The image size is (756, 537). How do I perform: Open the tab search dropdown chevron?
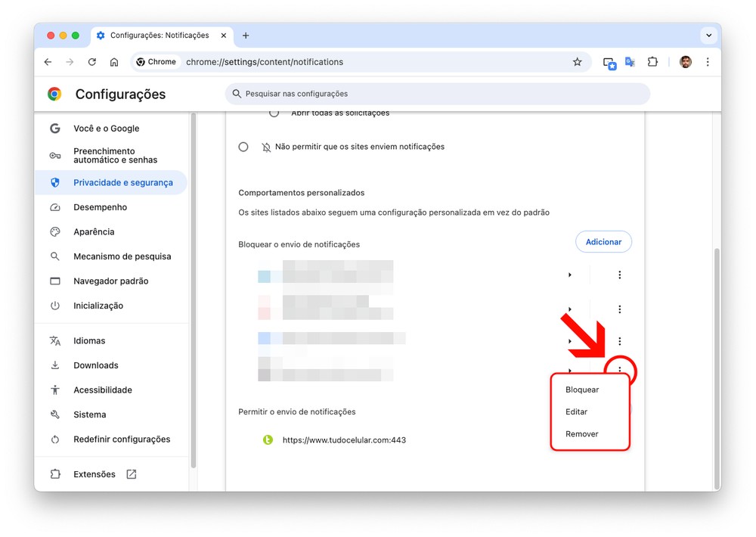708,36
